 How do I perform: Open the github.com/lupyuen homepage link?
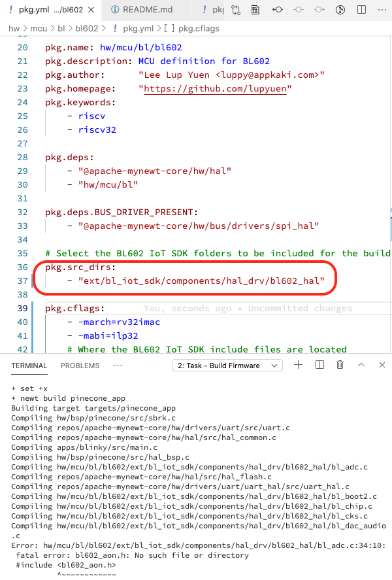[x=218, y=88]
